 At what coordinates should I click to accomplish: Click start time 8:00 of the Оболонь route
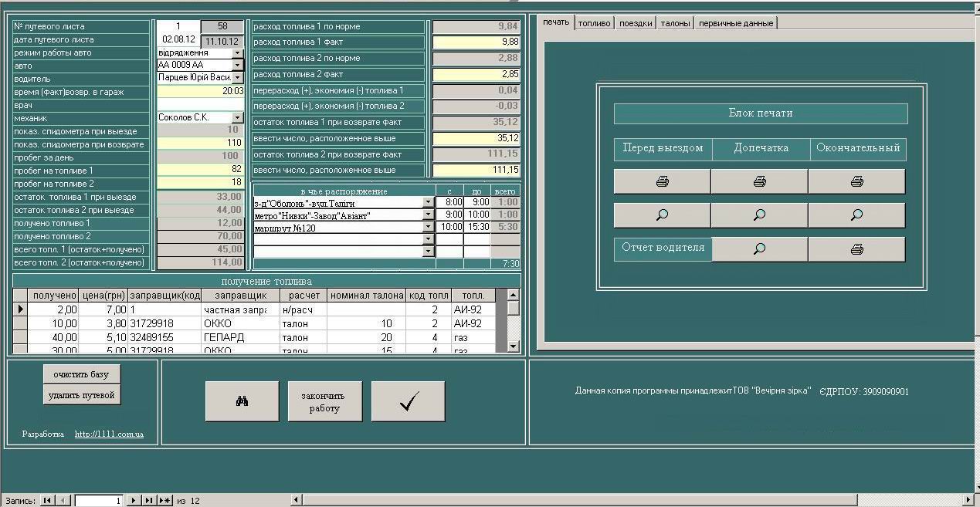click(x=449, y=203)
